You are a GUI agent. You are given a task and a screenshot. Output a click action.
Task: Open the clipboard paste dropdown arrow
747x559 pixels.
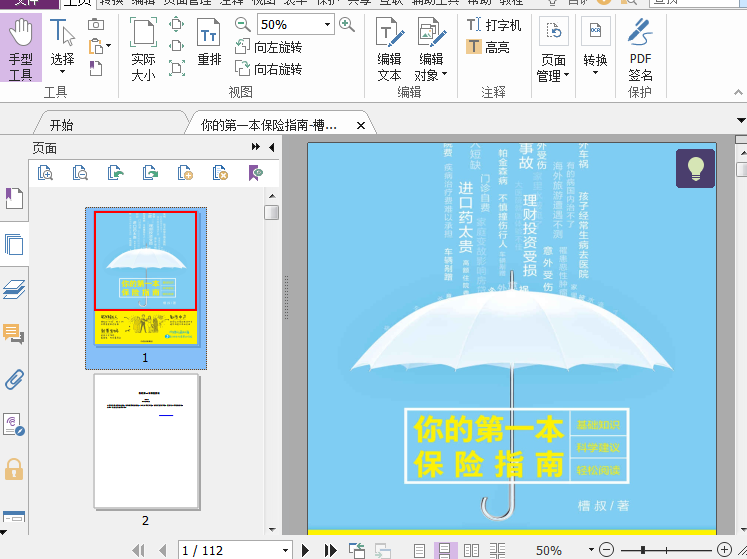point(109,46)
